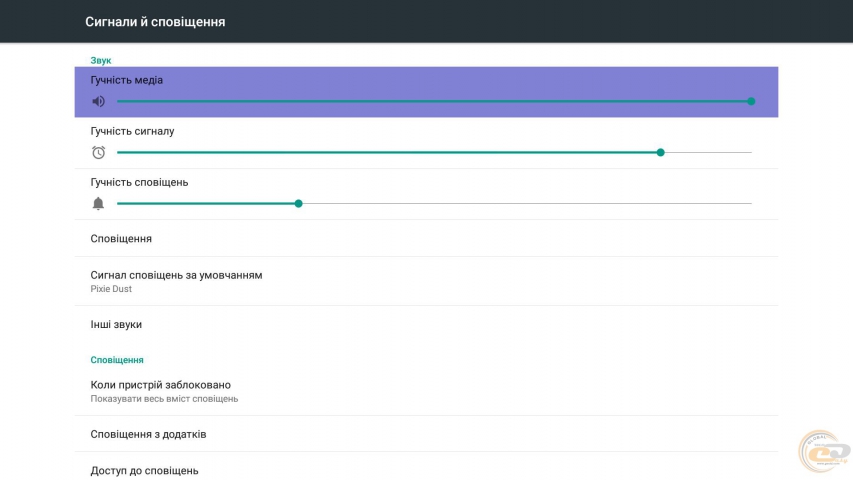Select the Гучність сигналу label
The height and width of the screenshot is (480, 853).
[x=132, y=131]
